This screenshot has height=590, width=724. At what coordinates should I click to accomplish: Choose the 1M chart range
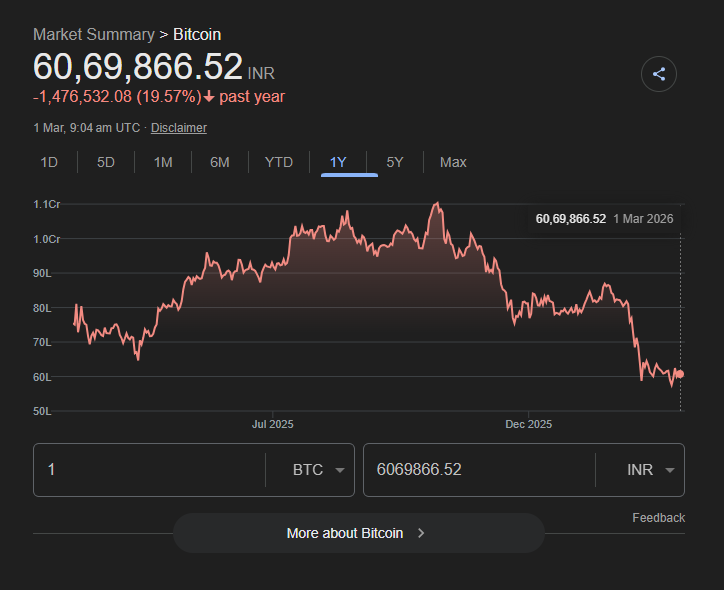coord(163,162)
